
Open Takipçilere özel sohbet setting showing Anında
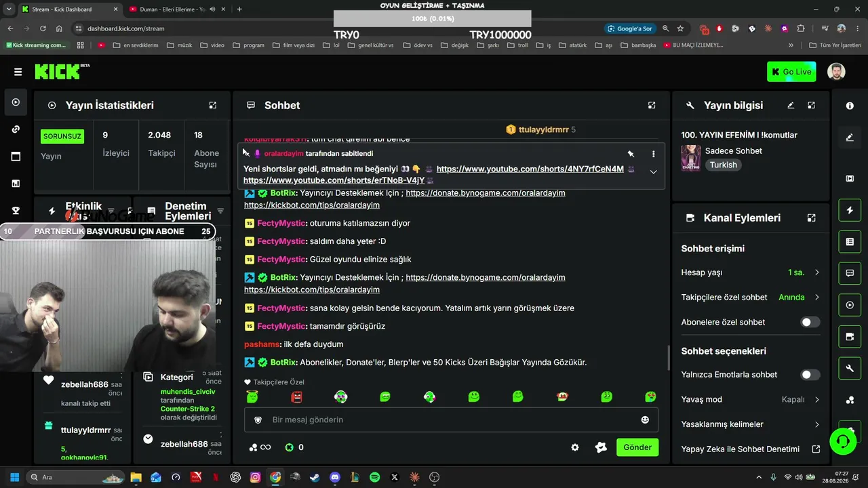[x=751, y=297]
